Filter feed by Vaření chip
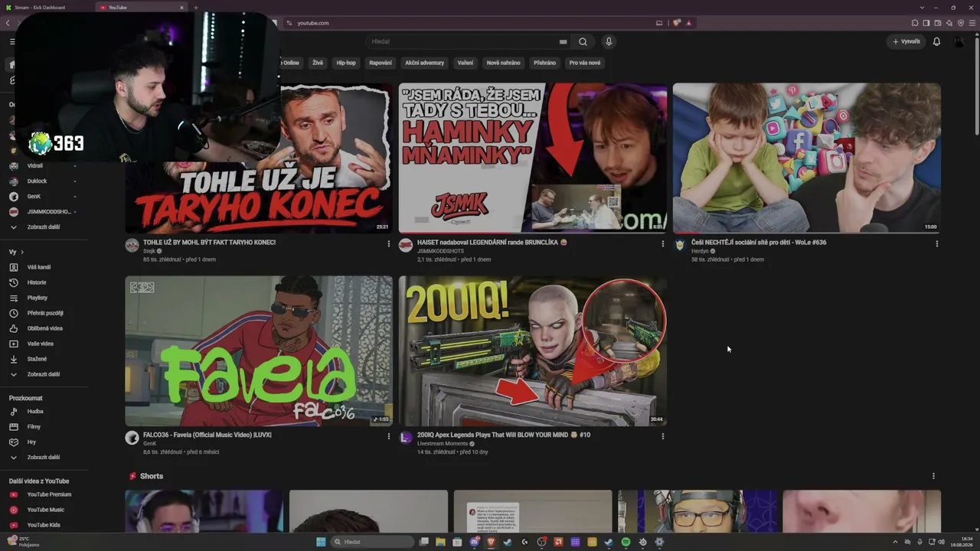Viewport: 980px width, 551px height. pos(465,63)
